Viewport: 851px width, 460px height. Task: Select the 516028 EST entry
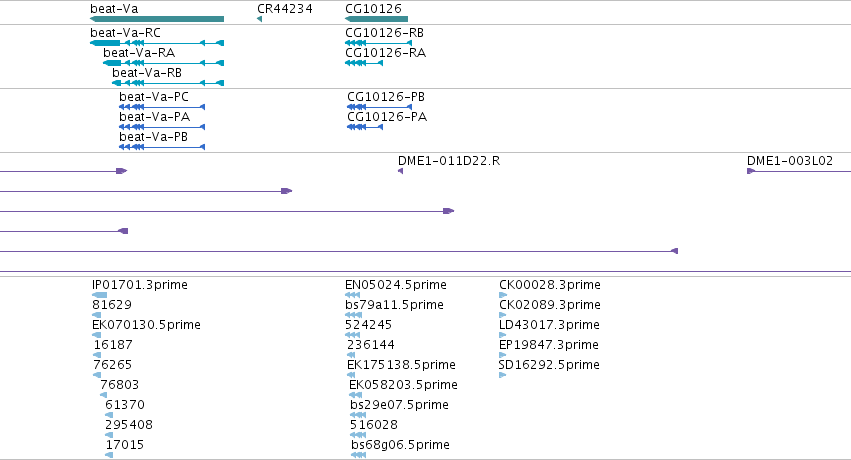click(x=374, y=425)
